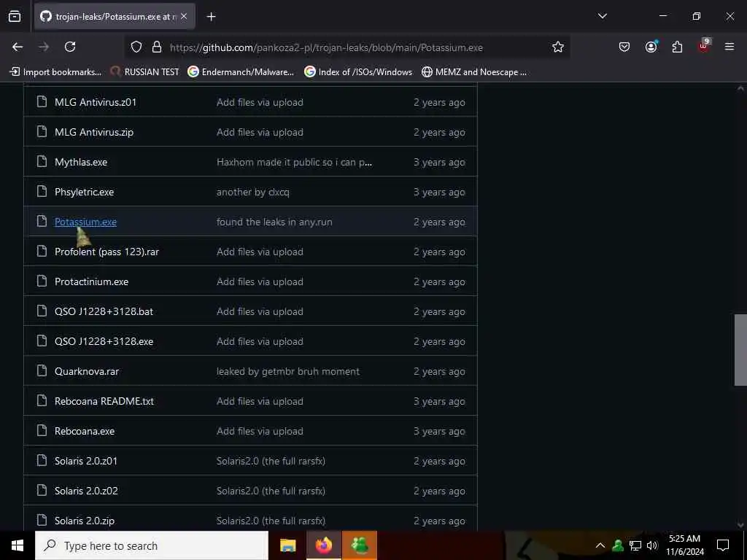The width and height of the screenshot is (747, 560).
Task: Open Profolent (pass 123).rar file
Action: tap(107, 252)
